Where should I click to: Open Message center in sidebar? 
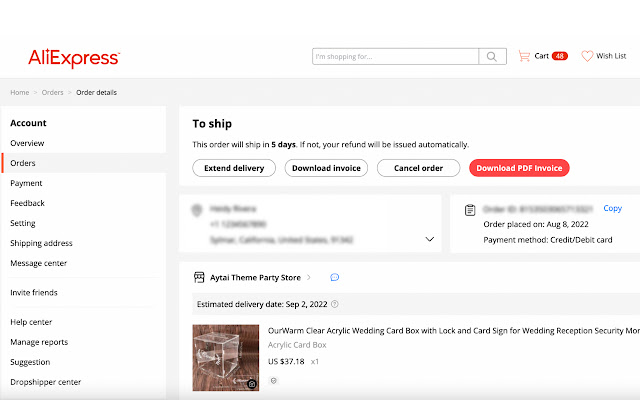(38, 263)
